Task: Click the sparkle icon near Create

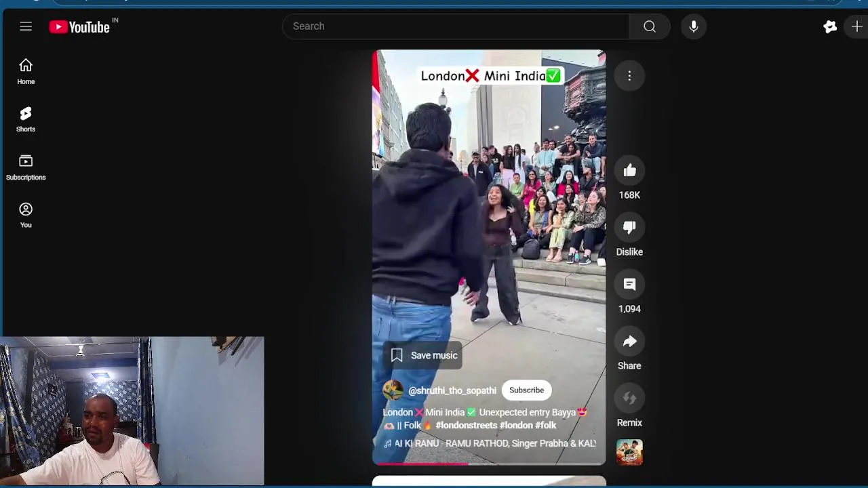Action: [830, 26]
